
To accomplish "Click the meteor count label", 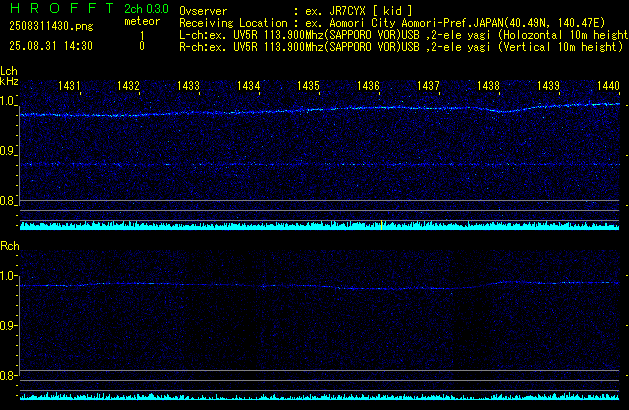I will [142, 21].
